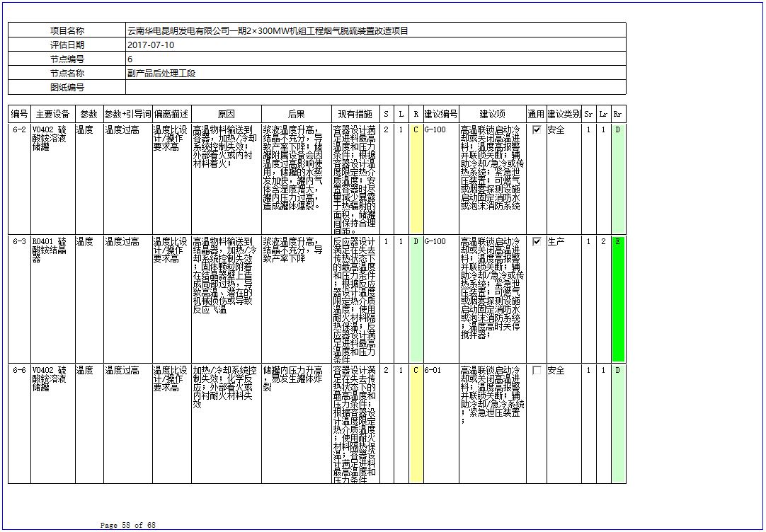Click the 建议类别 column header
Viewport: 766px width, 532px height.
(x=564, y=114)
